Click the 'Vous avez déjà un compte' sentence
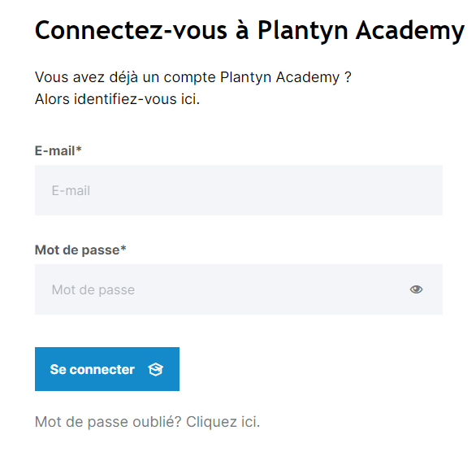This screenshot has height=452, width=476. point(193,77)
